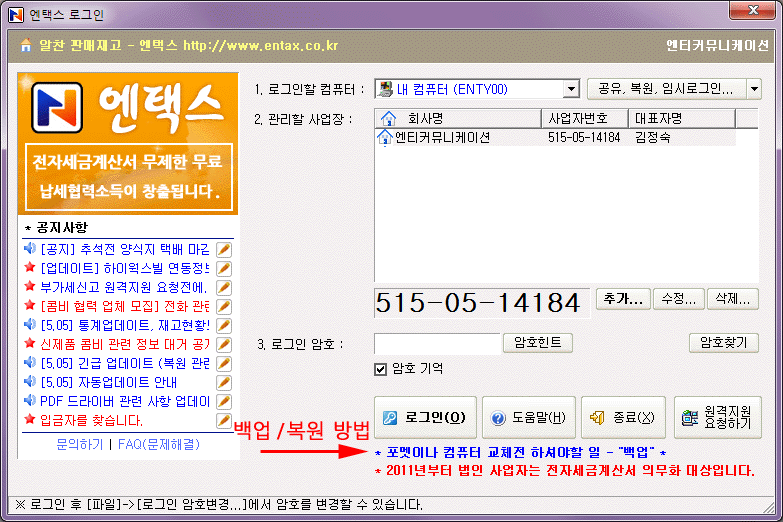Click the 로그인(O) button
The width and height of the screenshot is (783, 522).
coord(425,418)
